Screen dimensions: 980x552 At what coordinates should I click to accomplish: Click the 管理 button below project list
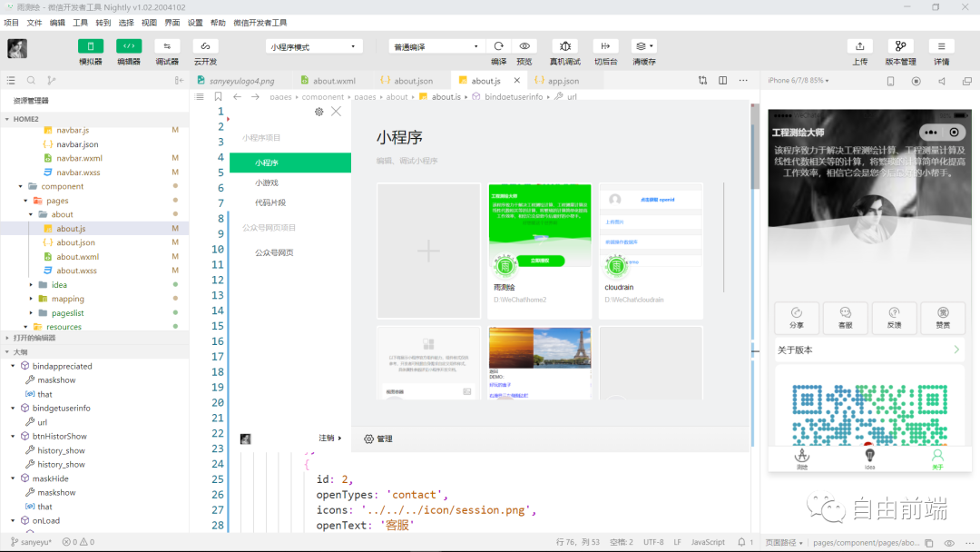click(383, 439)
